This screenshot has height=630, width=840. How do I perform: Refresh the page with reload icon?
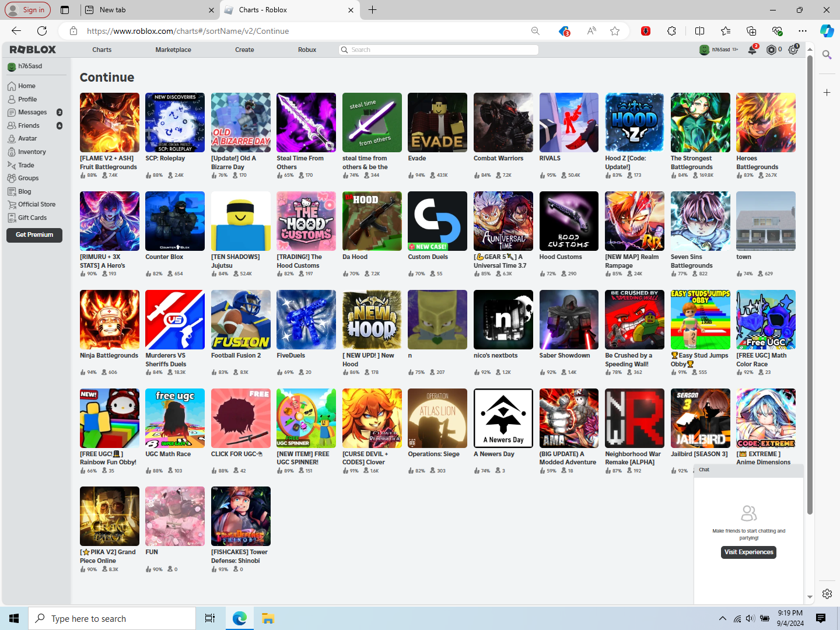click(x=42, y=31)
